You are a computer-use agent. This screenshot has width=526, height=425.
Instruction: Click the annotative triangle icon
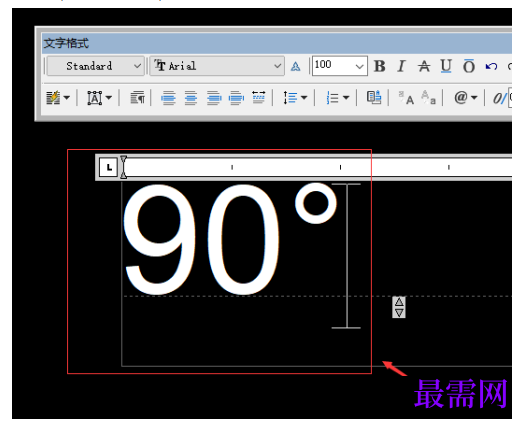coord(296,66)
